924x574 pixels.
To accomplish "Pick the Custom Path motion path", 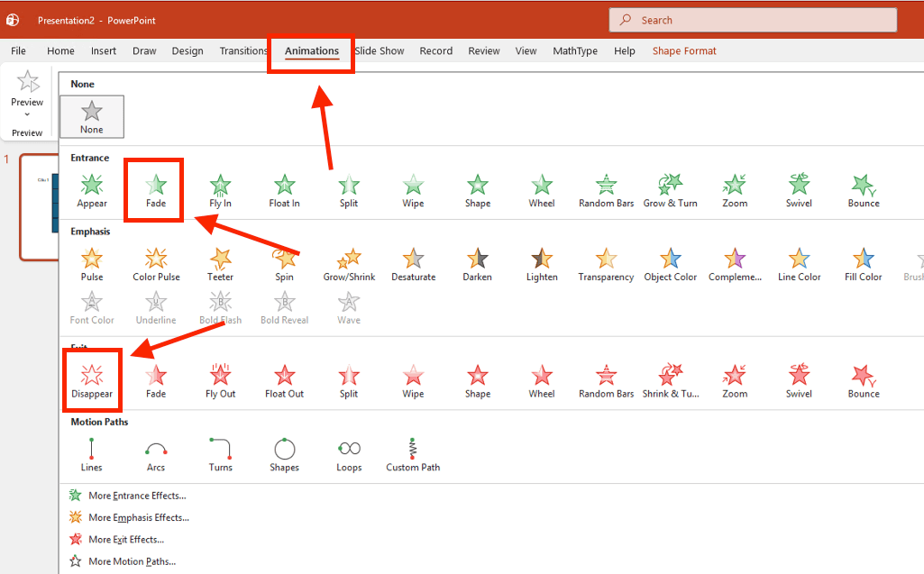I will [413, 455].
